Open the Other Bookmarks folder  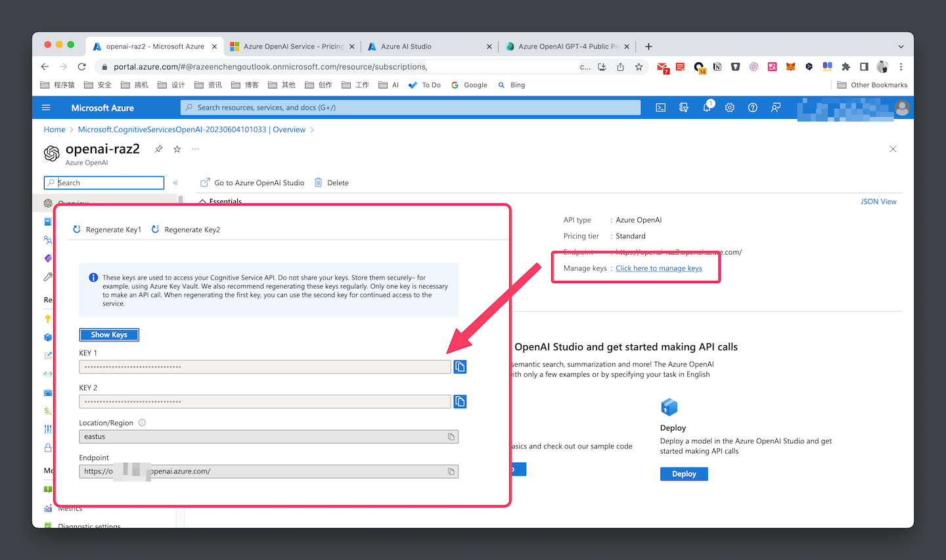(x=872, y=85)
